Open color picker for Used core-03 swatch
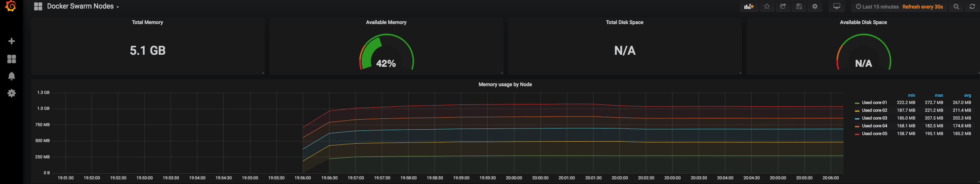The height and width of the screenshot is (184, 980). pyautogui.click(x=857, y=118)
